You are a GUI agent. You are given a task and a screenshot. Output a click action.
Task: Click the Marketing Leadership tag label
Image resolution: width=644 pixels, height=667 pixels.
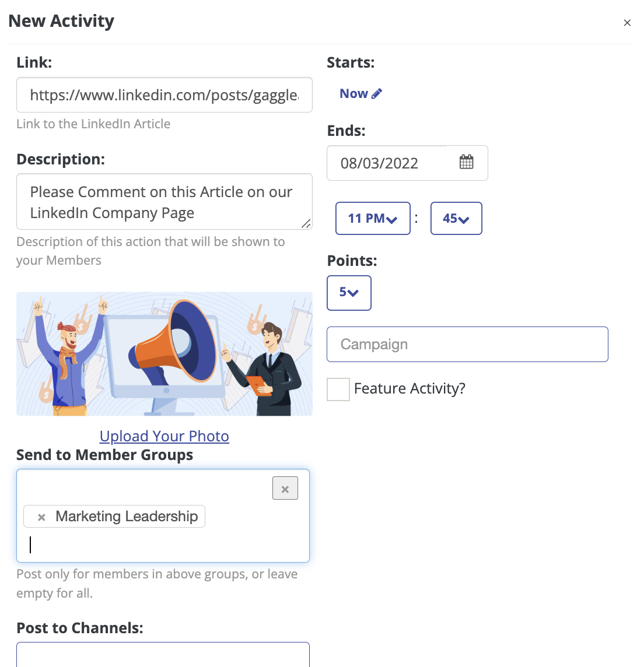pyautogui.click(x=127, y=517)
